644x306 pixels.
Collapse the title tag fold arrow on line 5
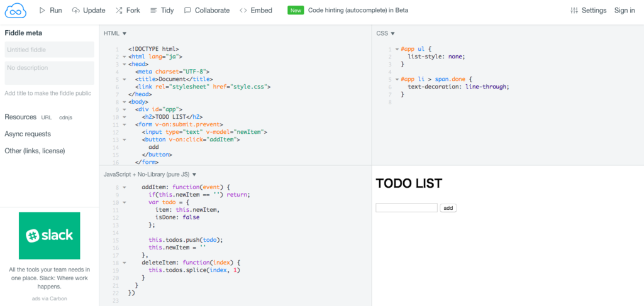[x=124, y=80]
